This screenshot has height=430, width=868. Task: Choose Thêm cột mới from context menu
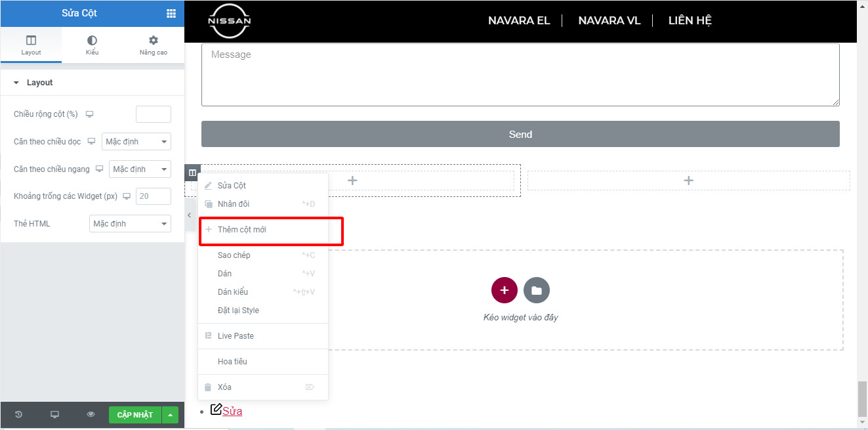pos(242,230)
